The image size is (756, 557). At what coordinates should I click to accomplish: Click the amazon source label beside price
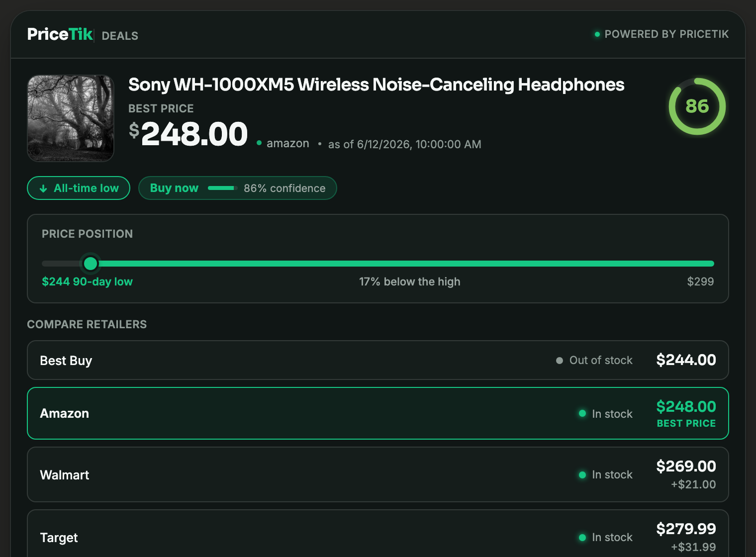288,144
